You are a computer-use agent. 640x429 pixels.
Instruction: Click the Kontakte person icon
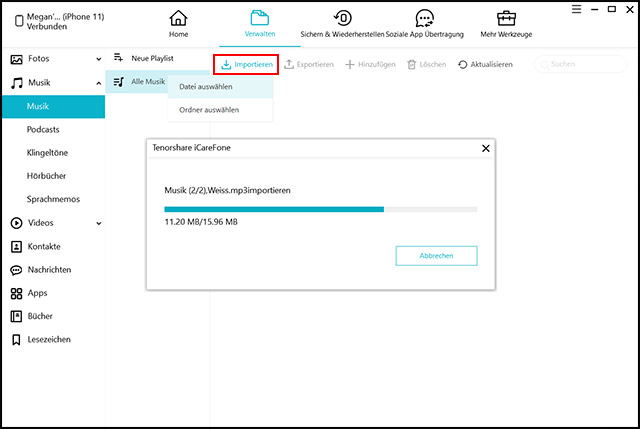[16, 247]
